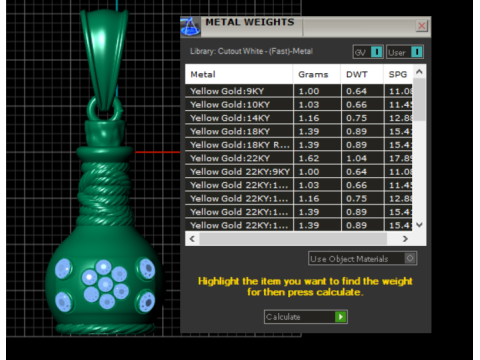Image resolution: width=480 pixels, height=360 pixels.
Task: Select the Yellow Gold:9KY row
Action: click(x=299, y=91)
